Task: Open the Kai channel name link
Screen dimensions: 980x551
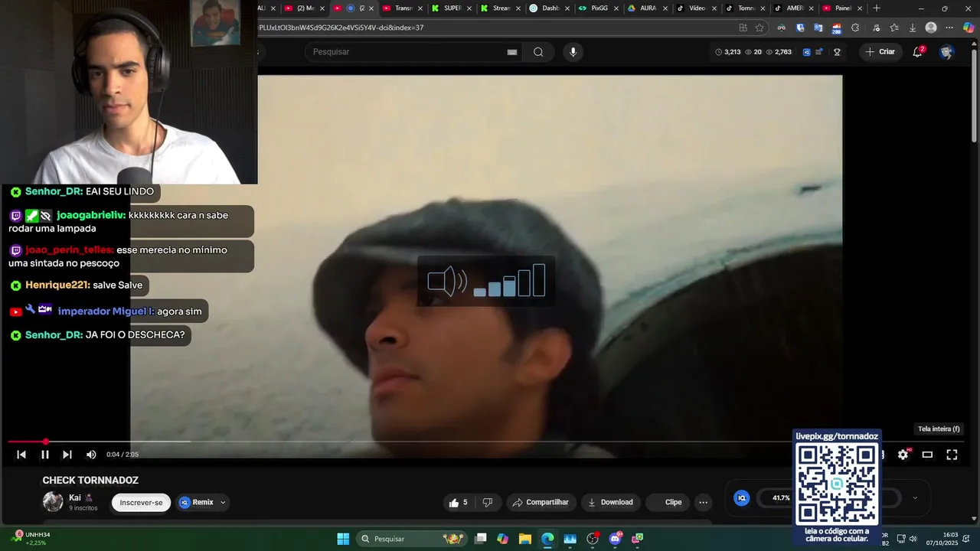Action: pos(75,497)
